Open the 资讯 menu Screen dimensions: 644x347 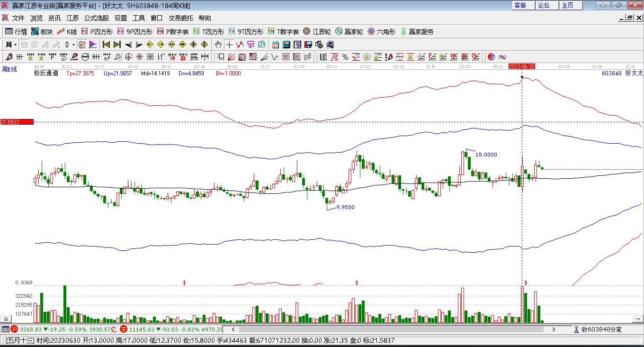54,18
